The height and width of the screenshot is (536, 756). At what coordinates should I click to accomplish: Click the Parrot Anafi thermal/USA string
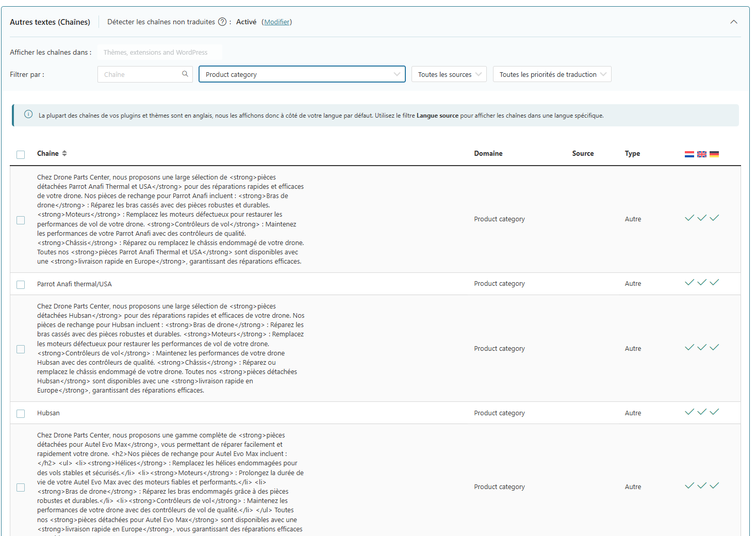pos(74,284)
